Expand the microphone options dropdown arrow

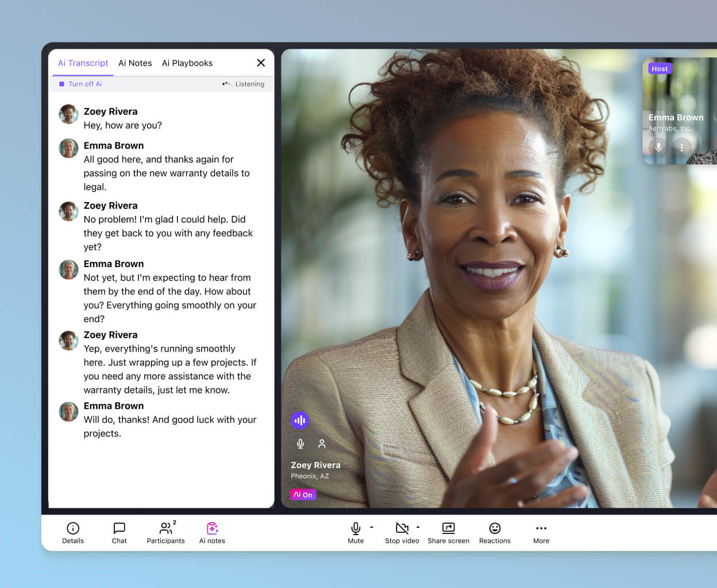click(372, 528)
